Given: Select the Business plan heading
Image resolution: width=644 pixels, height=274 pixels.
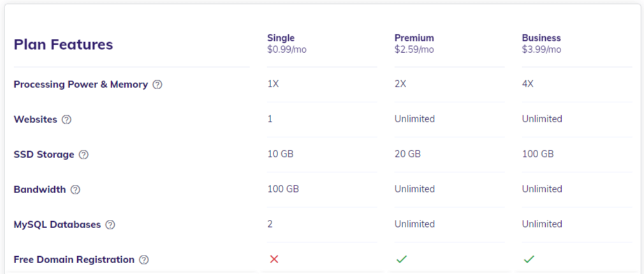Looking at the screenshot, I should tap(541, 38).
